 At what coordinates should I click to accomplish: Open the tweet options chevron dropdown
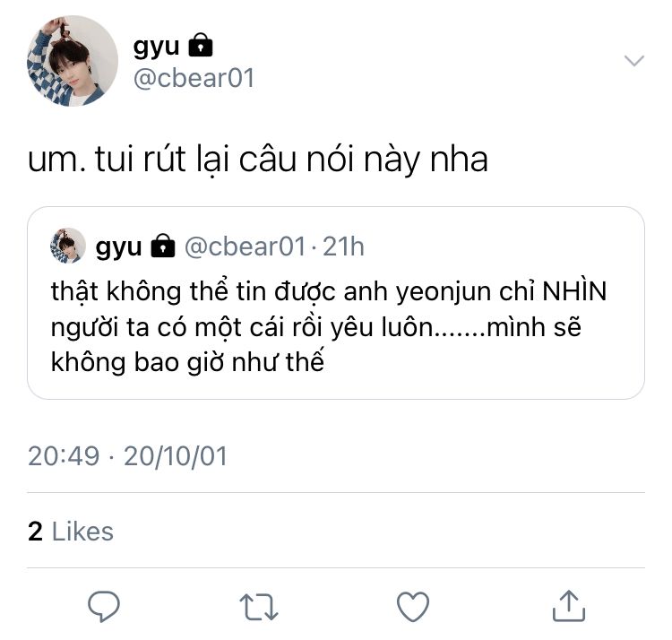click(x=634, y=60)
